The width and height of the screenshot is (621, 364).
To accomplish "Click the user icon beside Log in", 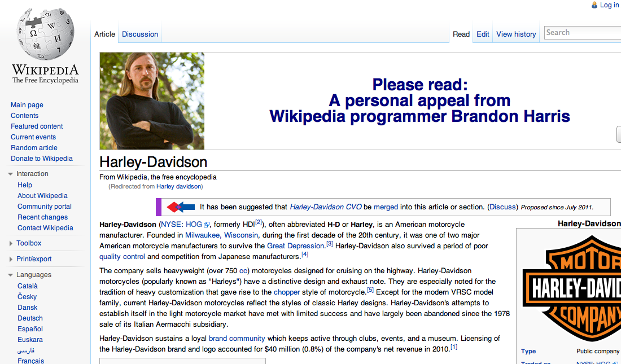I will click(594, 5).
